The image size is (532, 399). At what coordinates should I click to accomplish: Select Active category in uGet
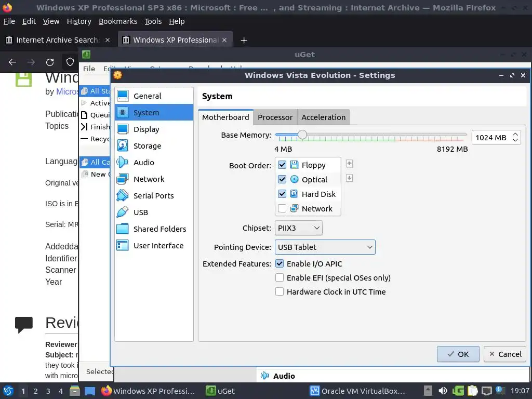click(x=96, y=103)
